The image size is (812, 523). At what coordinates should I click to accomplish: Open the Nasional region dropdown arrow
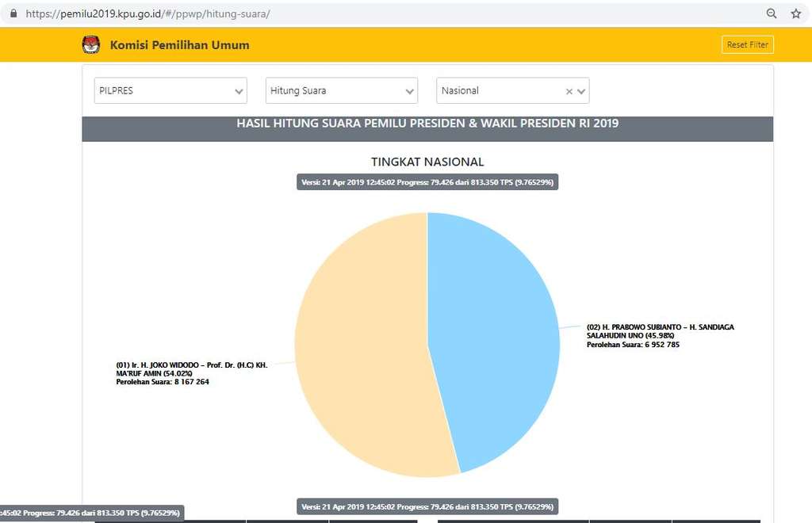click(x=582, y=91)
